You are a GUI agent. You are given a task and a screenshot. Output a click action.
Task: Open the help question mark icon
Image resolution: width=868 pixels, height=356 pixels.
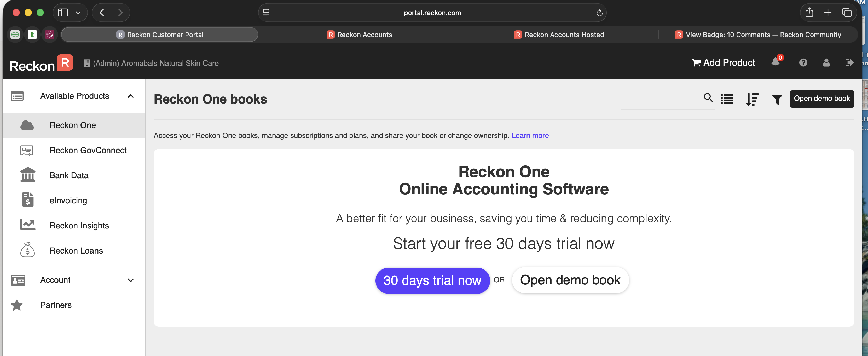[x=803, y=63]
